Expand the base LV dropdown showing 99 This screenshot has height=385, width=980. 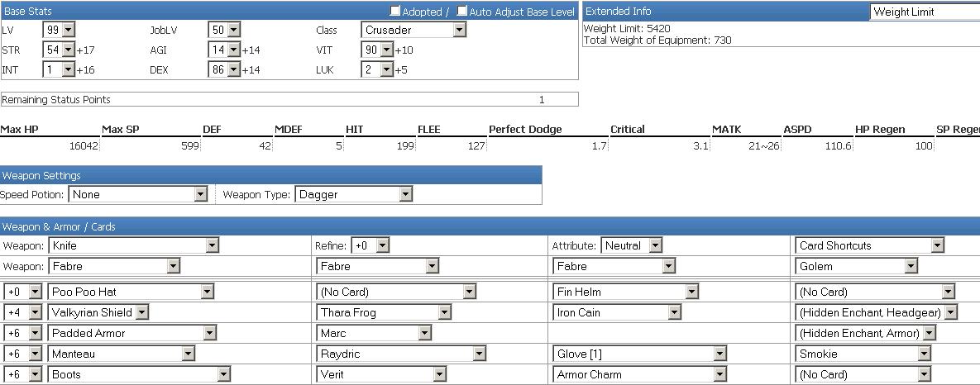59,30
